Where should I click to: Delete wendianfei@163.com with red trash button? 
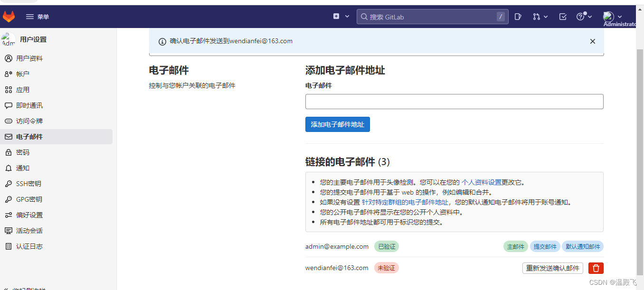(x=596, y=268)
